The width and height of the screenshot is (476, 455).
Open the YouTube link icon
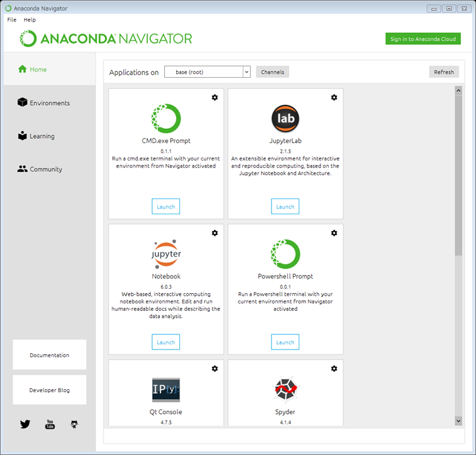tap(50, 424)
